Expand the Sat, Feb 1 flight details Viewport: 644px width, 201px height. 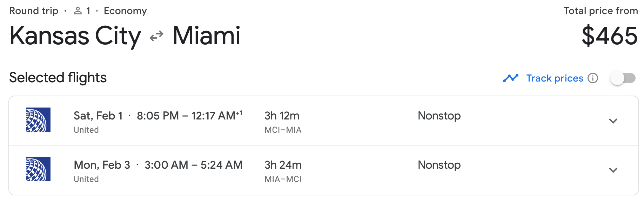pyautogui.click(x=613, y=121)
